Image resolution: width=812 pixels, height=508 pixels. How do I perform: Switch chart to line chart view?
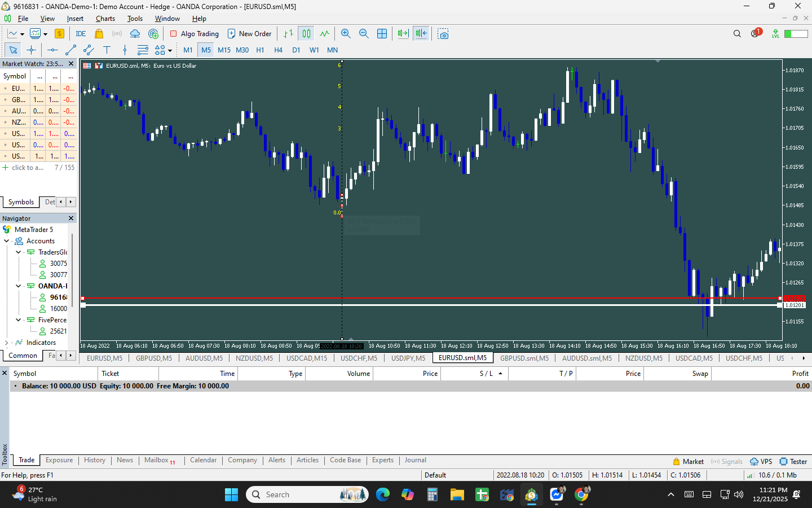tap(324, 34)
